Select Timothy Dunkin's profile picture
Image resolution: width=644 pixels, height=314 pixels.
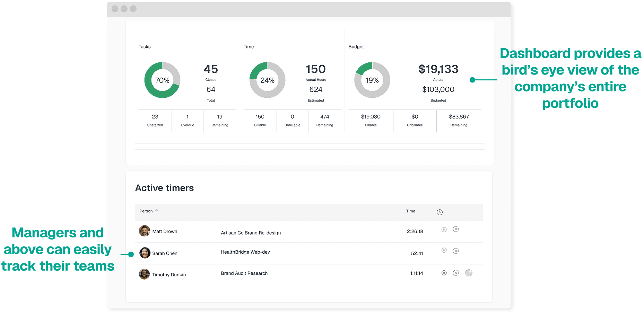(x=145, y=274)
